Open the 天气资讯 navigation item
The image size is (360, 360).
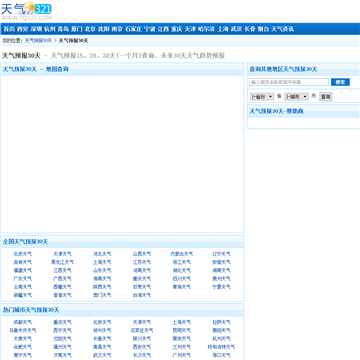(283, 29)
